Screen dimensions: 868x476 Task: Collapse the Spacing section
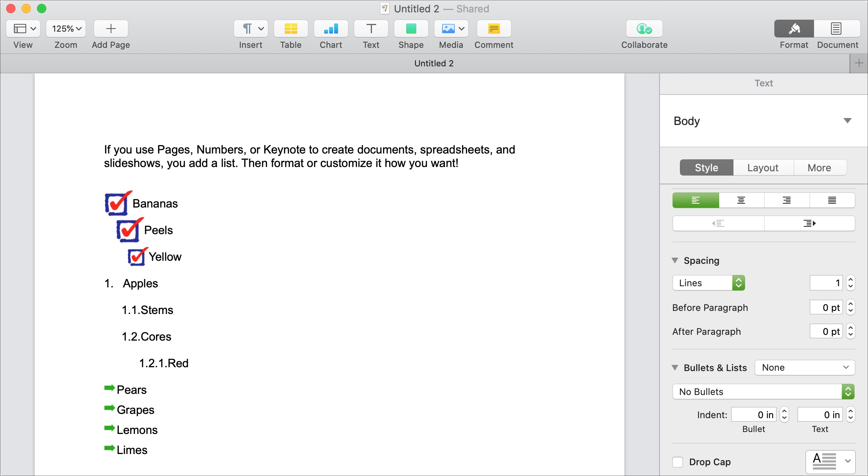[x=675, y=260]
